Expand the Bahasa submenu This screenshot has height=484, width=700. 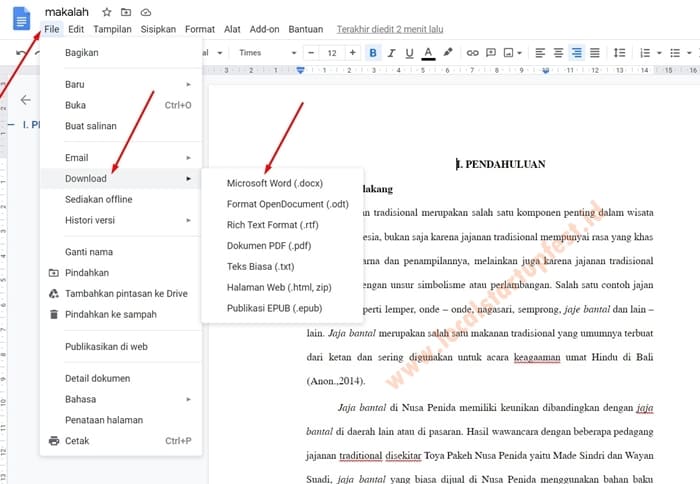[121, 399]
